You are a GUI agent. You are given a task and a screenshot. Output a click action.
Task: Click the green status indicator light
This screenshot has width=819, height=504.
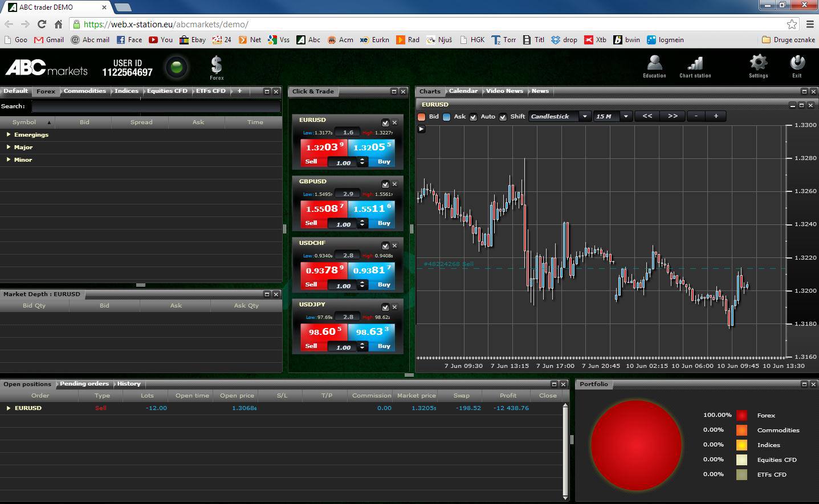point(176,67)
